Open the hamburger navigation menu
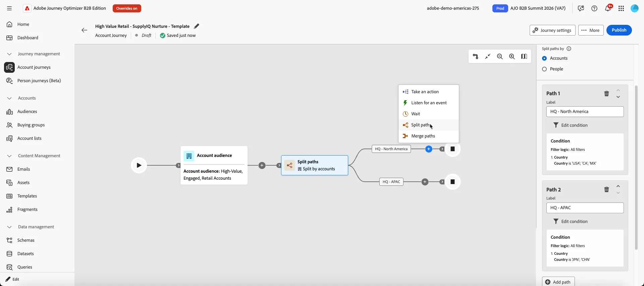The width and height of the screenshot is (644, 286). [9, 8]
